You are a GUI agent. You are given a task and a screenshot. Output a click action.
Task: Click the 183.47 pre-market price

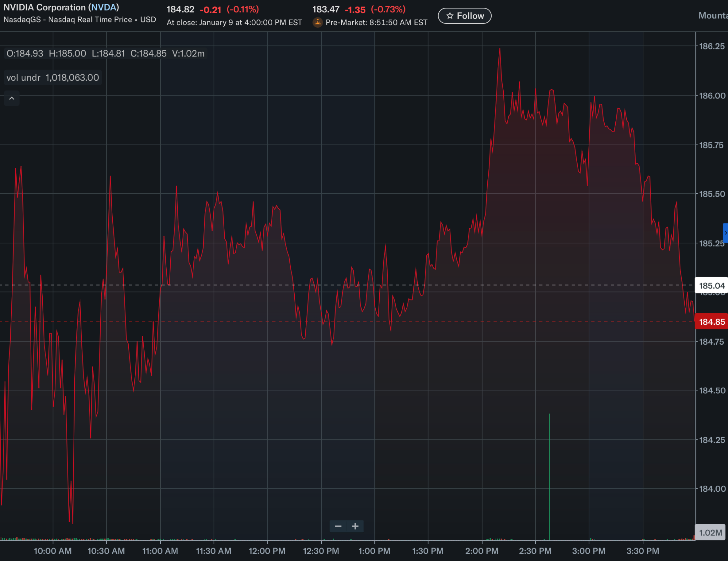click(326, 10)
